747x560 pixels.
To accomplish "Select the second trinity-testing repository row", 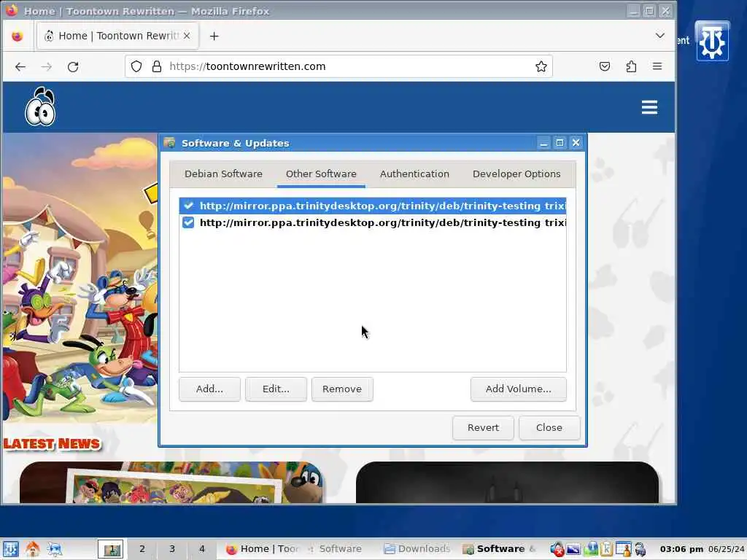I will click(x=373, y=222).
